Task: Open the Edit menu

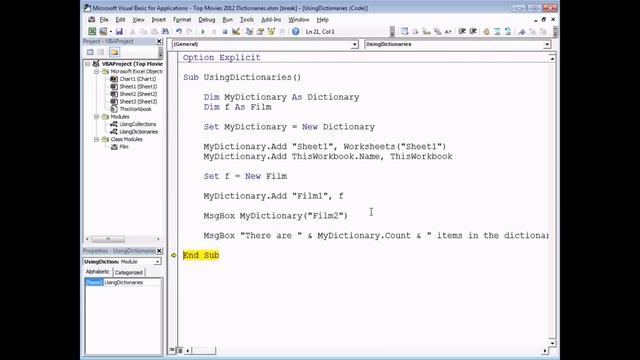Action: coord(120,20)
